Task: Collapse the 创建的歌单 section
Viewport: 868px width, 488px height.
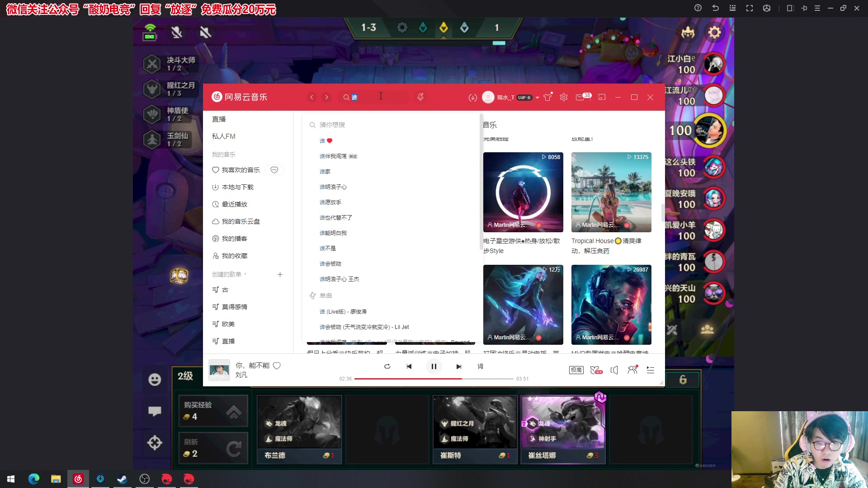Action: 229,274
